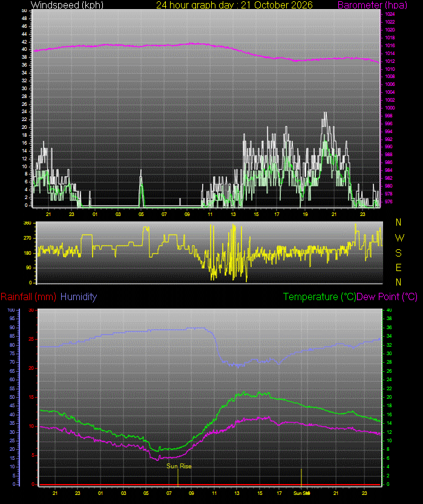
Task: Click the 13 hour label under windspeed graph
Action: 233,214
